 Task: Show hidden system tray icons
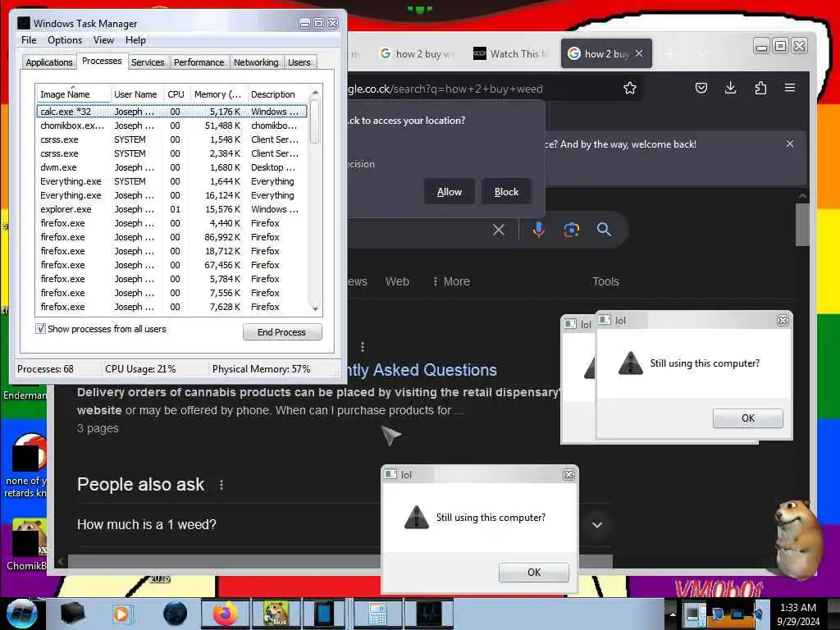click(x=673, y=614)
